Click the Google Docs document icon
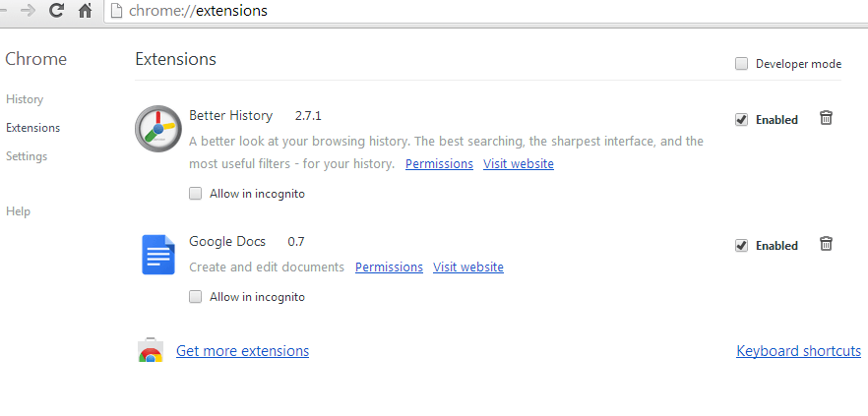The width and height of the screenshot is (868, 416). pos(158,255)
